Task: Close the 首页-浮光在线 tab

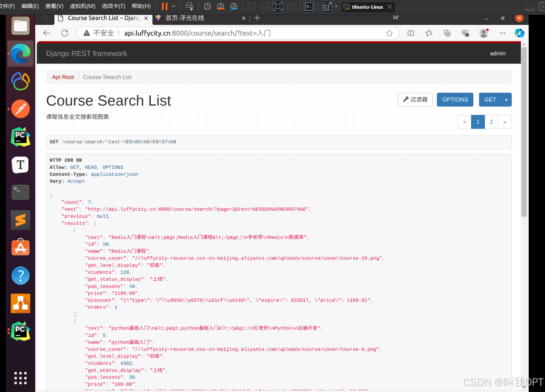Action: coord(244,18)
